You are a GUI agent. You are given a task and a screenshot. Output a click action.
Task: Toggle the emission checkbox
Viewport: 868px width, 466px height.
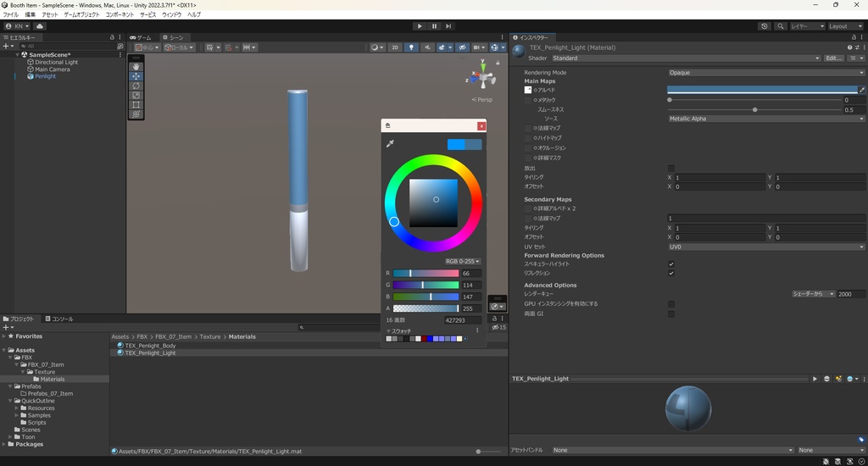pyautogui.click(x=671, y=169)
